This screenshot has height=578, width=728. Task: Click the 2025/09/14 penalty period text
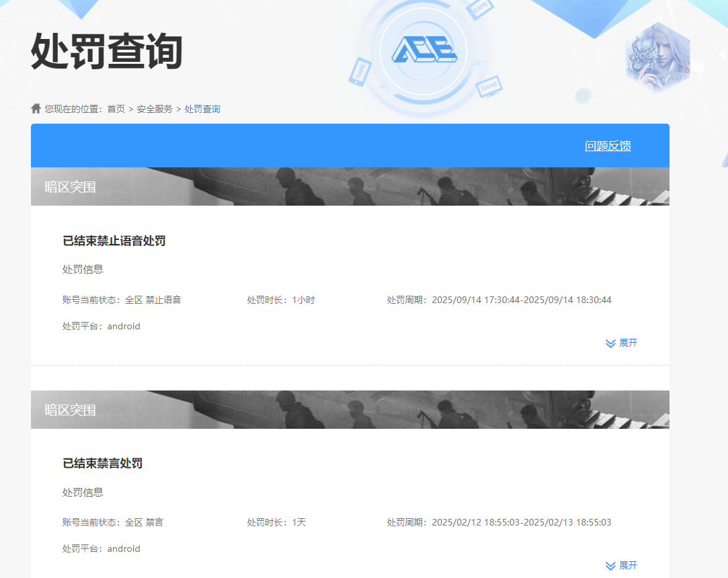tap(499, 300)
